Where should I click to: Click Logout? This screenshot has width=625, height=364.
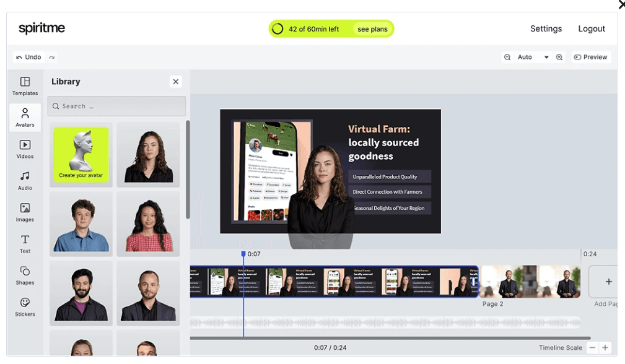[x=592, y=28]
